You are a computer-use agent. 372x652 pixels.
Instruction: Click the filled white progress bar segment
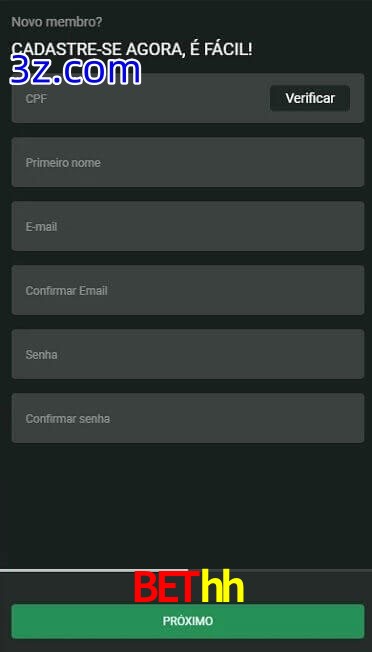[x=94, y=570]
